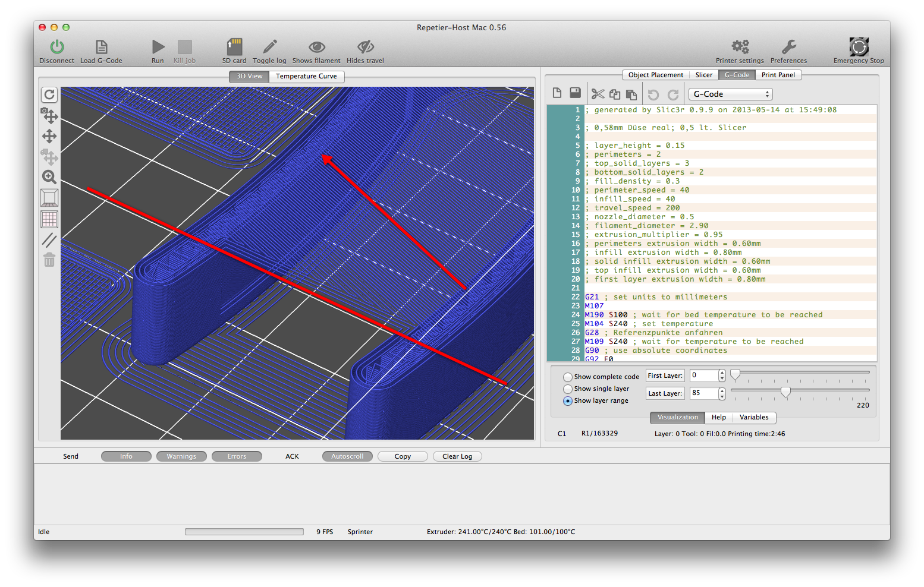This screenshot has height=587, width=924.
Task: Cut selection with scissors icon
Action: (598, 94)
